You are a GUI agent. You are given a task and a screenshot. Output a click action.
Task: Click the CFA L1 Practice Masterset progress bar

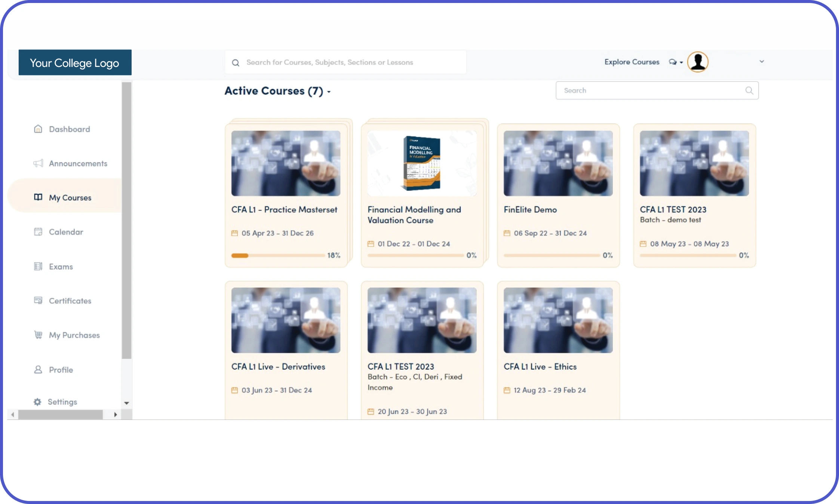point(278,255)
